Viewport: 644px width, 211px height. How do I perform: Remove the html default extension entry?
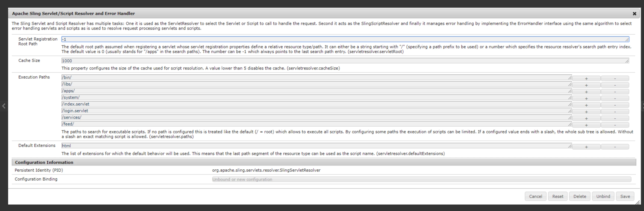[615, 147]
